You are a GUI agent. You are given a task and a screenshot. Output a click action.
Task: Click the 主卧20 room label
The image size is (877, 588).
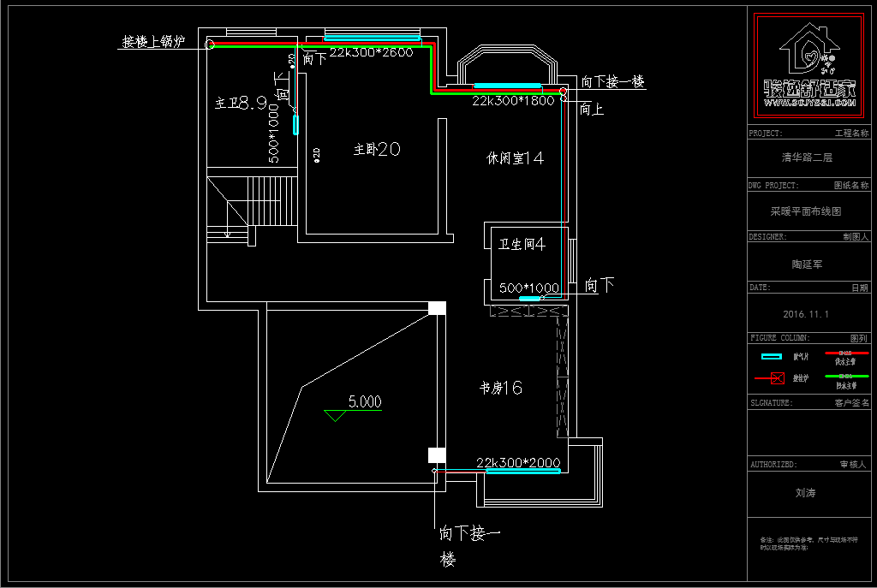tap(377, 149)
